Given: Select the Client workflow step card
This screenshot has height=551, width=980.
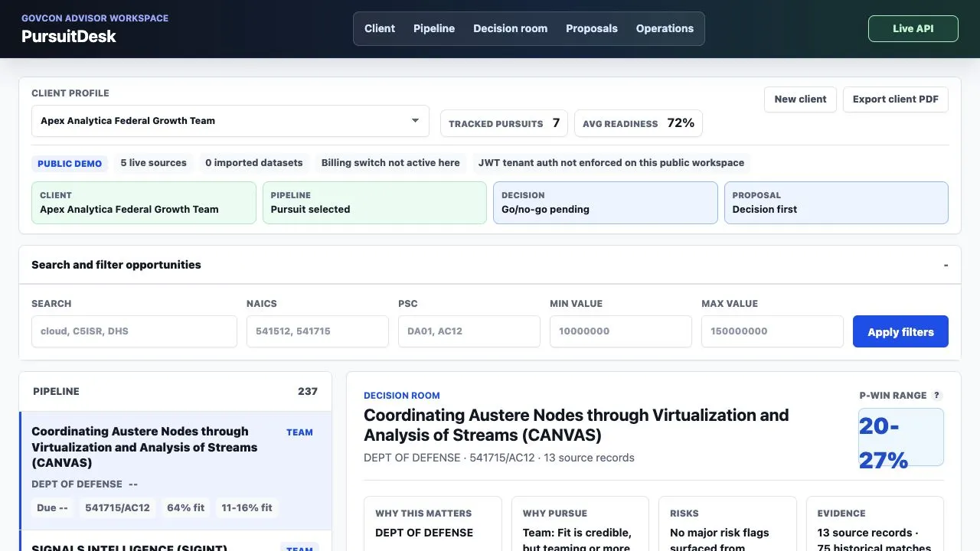Looking at the screenshot, I should (x=144, y=203).
